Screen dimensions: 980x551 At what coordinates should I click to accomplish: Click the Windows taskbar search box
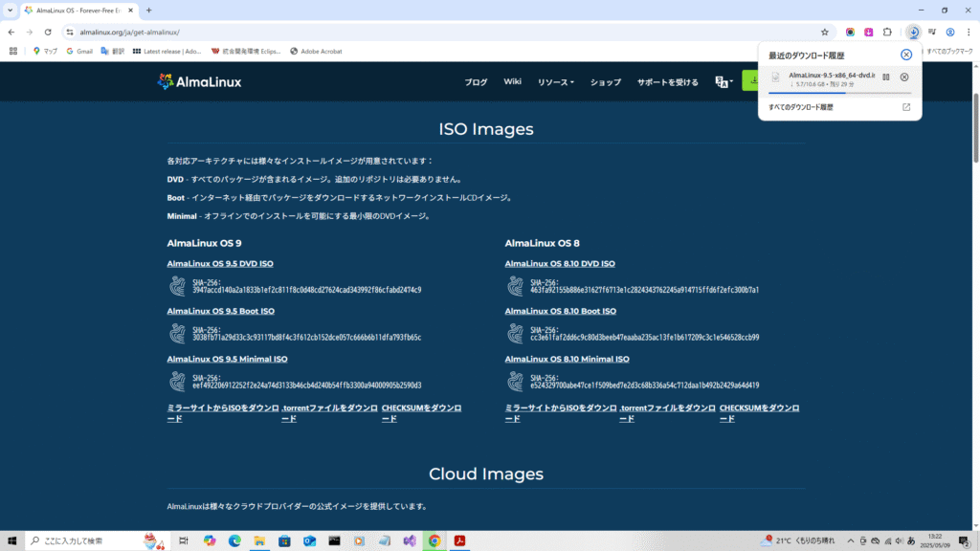pos(97,541)
